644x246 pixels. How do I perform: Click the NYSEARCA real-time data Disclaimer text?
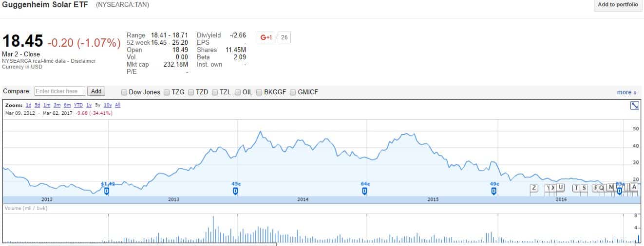(49, 61)
